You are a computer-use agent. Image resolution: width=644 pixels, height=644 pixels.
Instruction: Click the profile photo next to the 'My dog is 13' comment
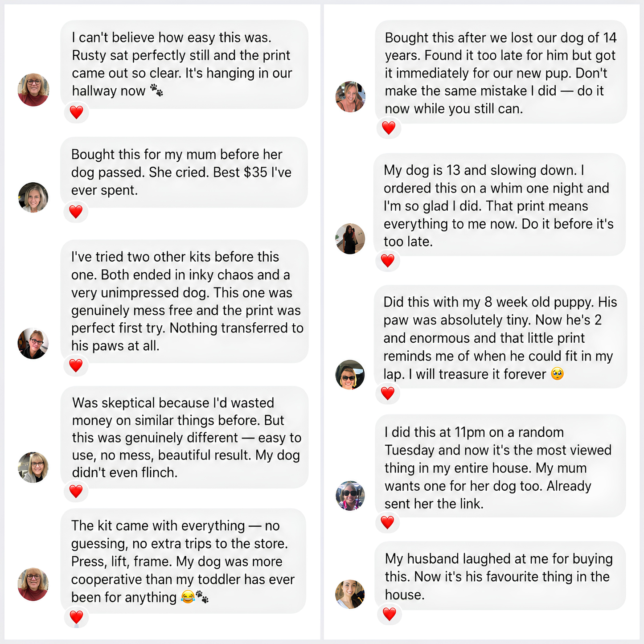[x=350, y=239]
